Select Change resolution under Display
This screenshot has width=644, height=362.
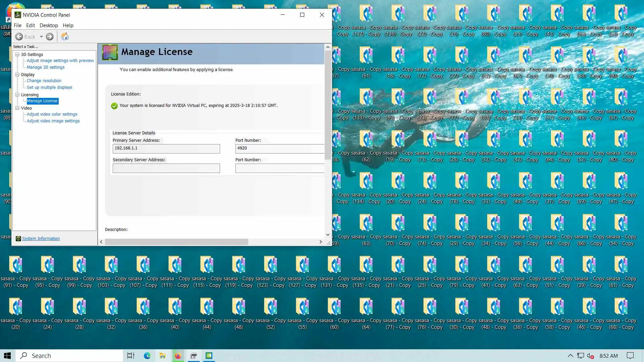pos(44,81)
